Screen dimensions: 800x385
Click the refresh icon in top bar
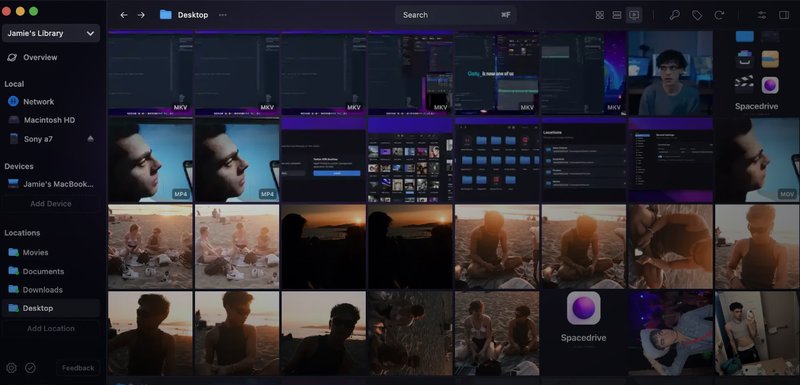[x=719, y=15]
